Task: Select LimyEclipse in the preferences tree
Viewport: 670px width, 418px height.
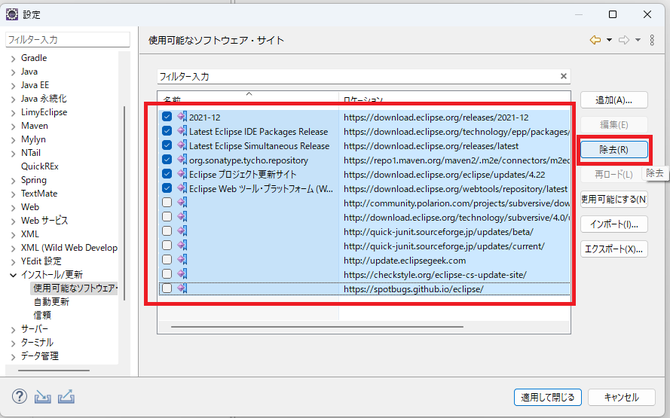Action: point(44,112)
